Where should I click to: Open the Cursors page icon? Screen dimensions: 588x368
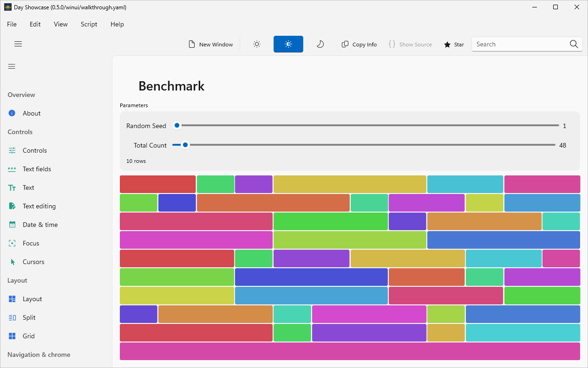pyautogui.click(x=13, y=262)
